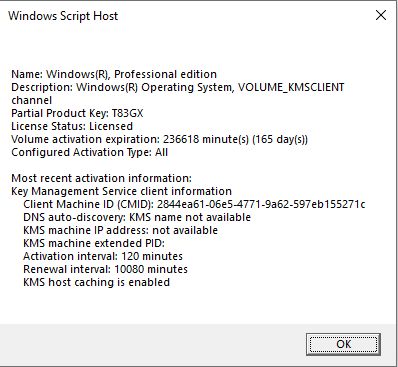Image resolution: width=398 pixels, height=367 pixels.
Task: Click the Activation interval: 120 minutes line
Action: click(103, 256)
